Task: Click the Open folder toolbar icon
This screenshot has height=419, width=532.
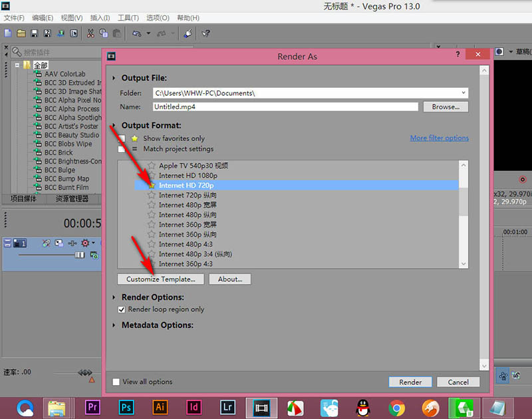Action: (21, 33)
